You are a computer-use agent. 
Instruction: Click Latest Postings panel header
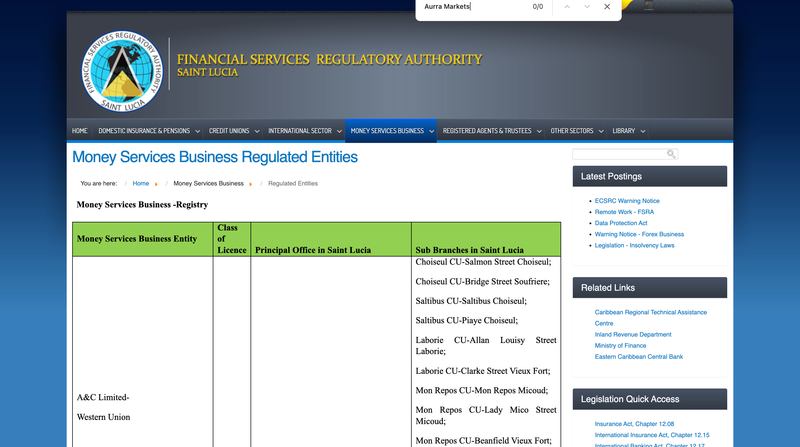(x=649, y=177)
